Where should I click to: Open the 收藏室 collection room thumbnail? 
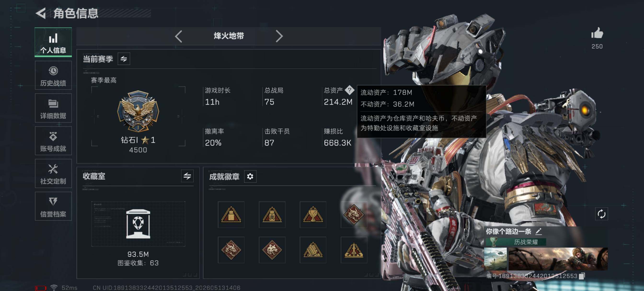click(138, 224)
